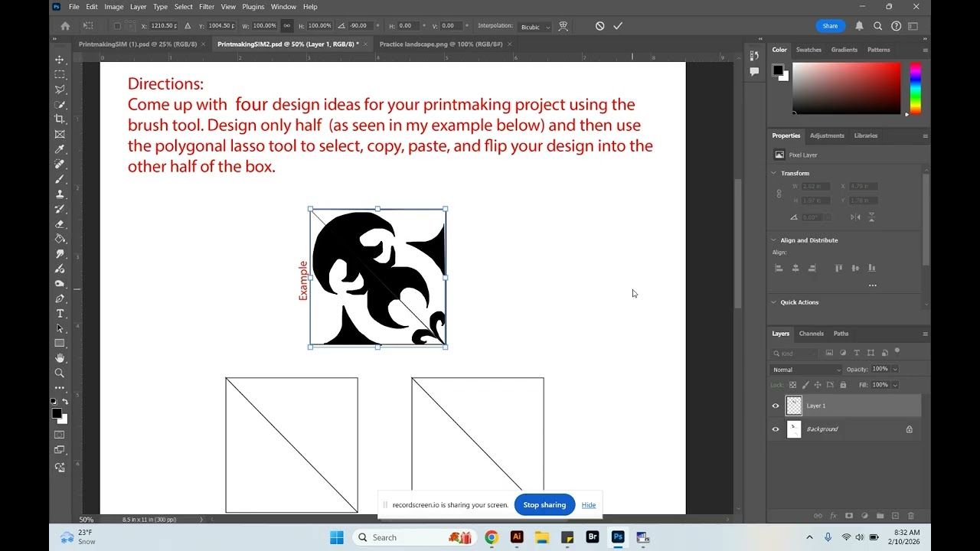Screen dimensions: 980x551
Task: Hide Layer 1 visibility eye
Action: (x=776, y=406)
